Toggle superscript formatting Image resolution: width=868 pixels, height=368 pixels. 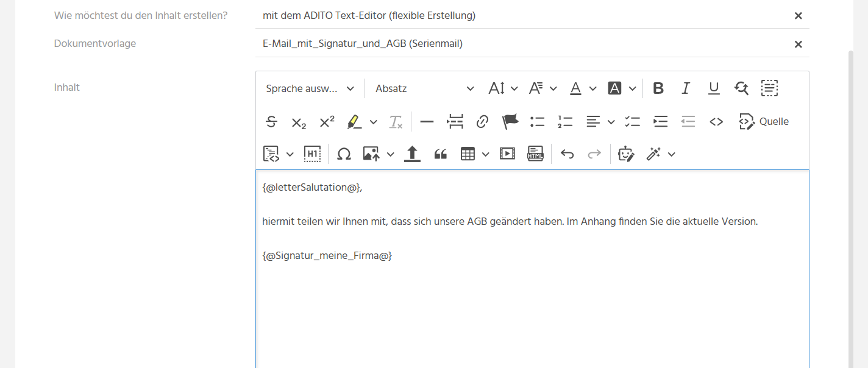327,121
